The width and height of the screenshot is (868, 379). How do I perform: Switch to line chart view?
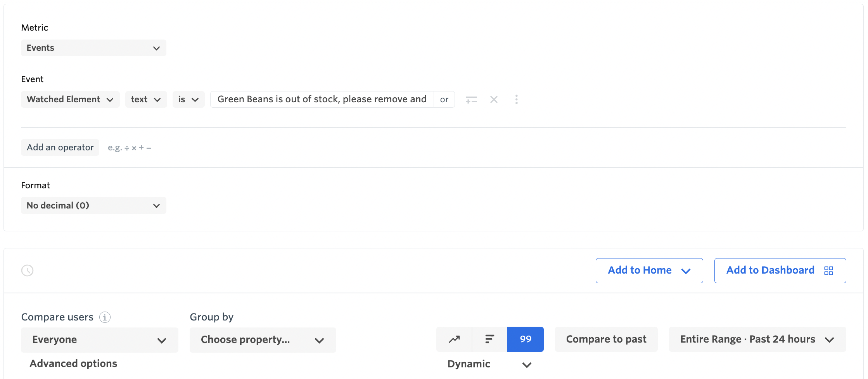[x=454, y=339]
